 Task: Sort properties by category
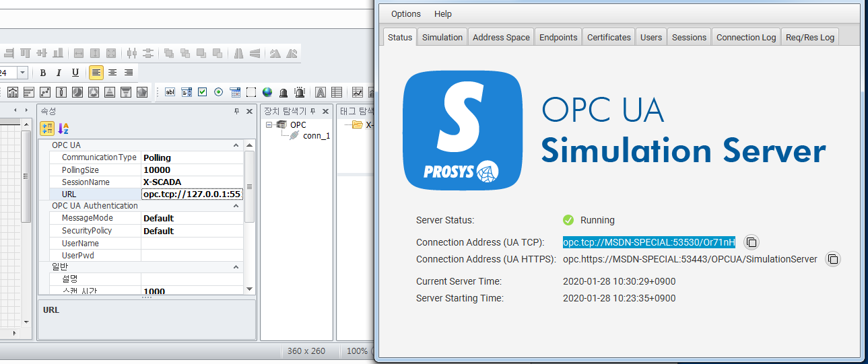click(x=47, y=129)
